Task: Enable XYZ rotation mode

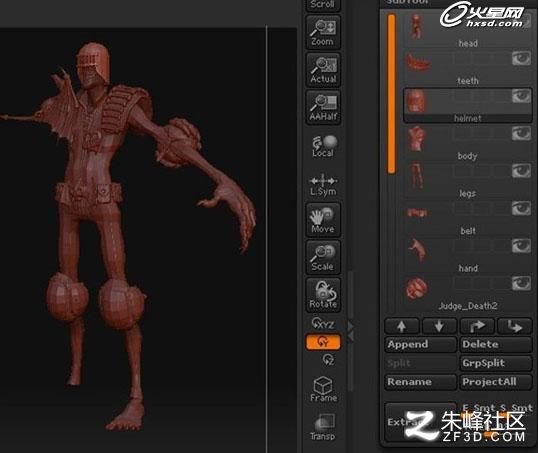Action: pos(323,323)
